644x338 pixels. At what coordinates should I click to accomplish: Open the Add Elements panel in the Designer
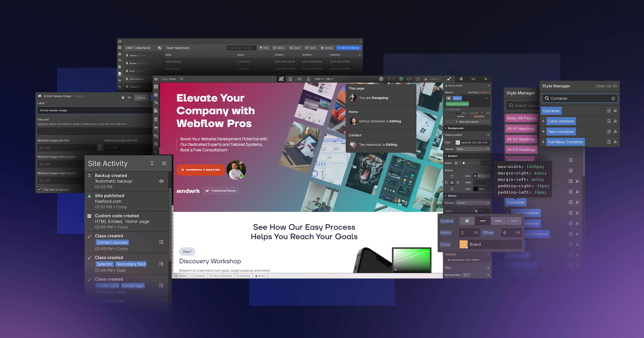coord(156,87)
